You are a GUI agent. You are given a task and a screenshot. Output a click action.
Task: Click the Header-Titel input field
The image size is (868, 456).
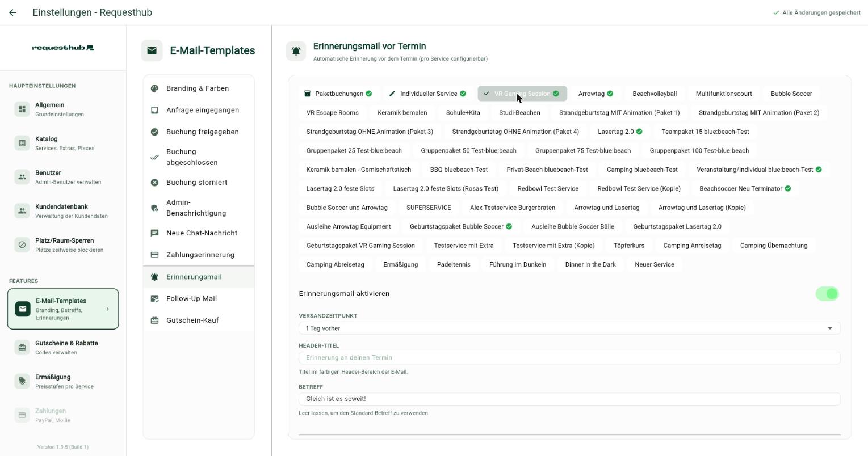click(x=569, y=358)
